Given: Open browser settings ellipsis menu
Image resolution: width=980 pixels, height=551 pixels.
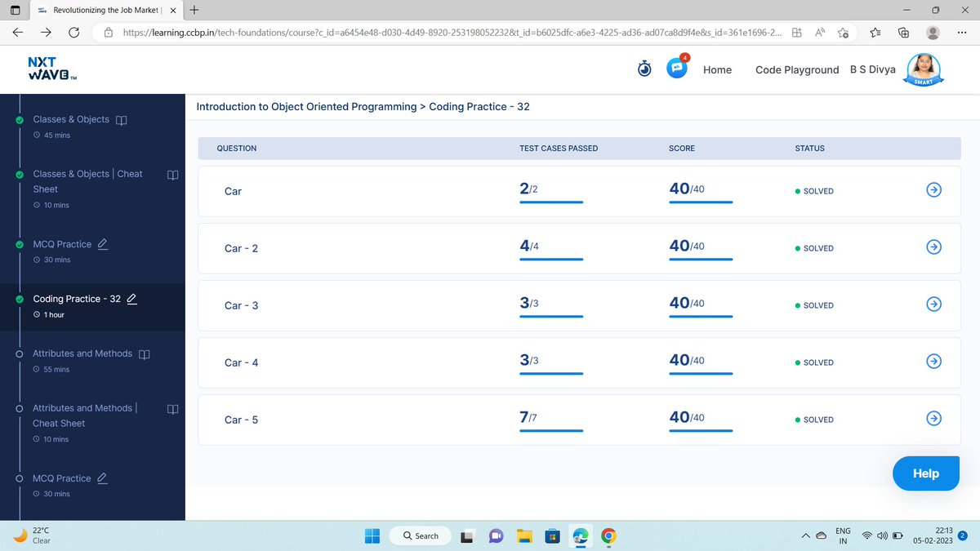Looking at the screenshot, I should (960, 33).
